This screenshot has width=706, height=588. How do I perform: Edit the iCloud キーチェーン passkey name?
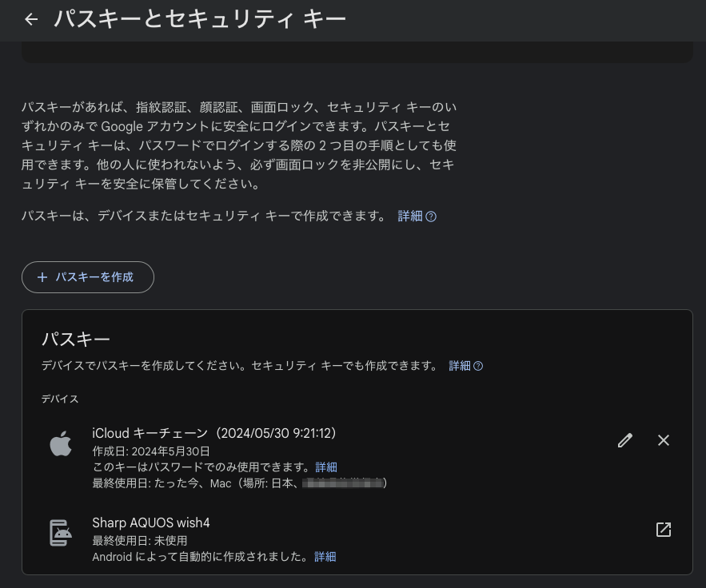pyautogui.click(x=625, y=440)
